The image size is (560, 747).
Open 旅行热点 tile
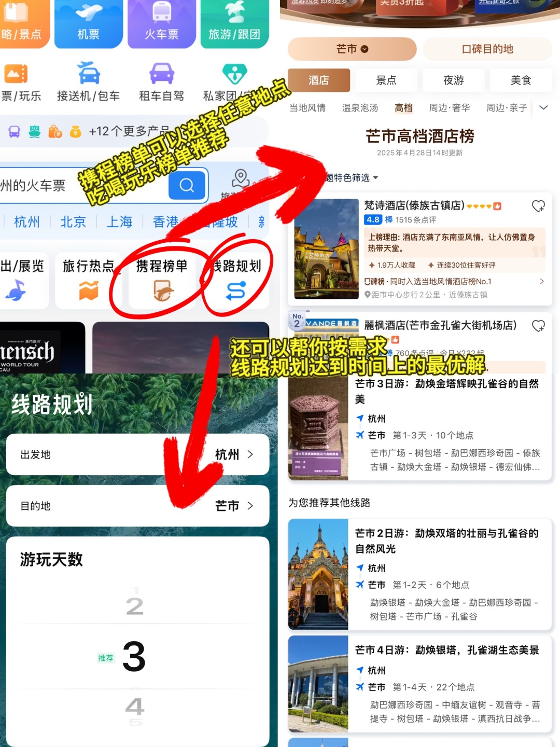coord(89,280)
